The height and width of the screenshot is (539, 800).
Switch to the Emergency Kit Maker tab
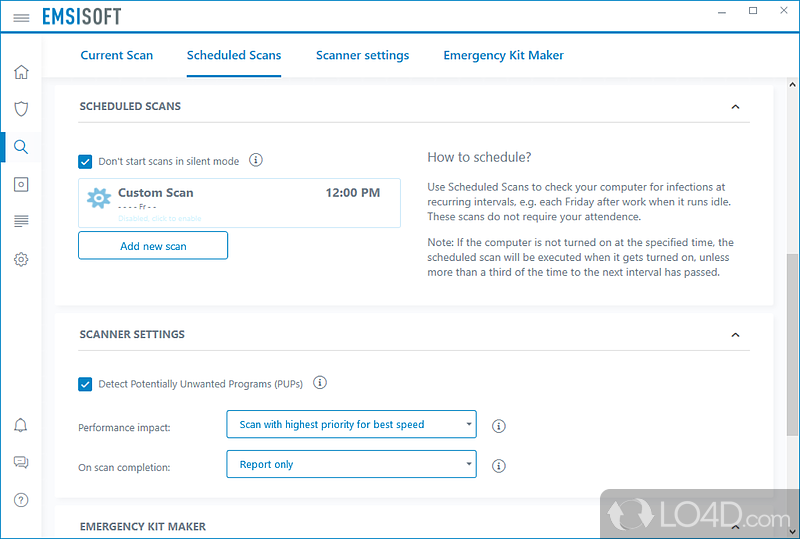click(503, 55)
